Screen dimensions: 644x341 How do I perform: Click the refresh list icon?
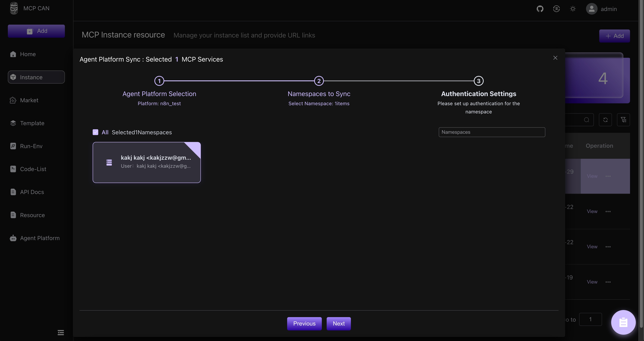point(605,120)
